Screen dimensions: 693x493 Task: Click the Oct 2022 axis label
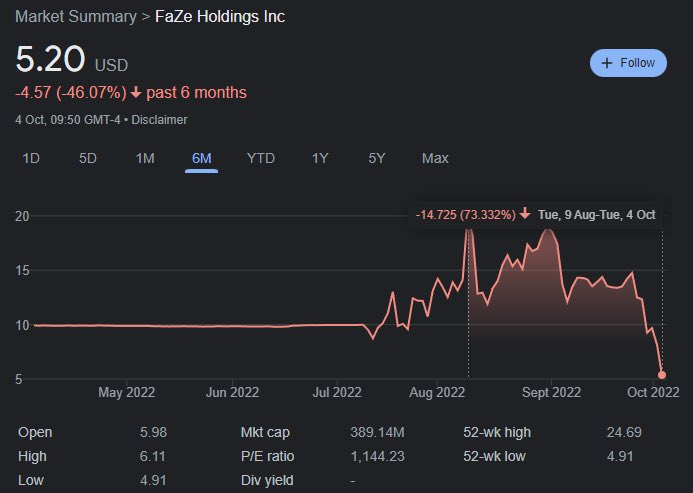pos(653,392)
